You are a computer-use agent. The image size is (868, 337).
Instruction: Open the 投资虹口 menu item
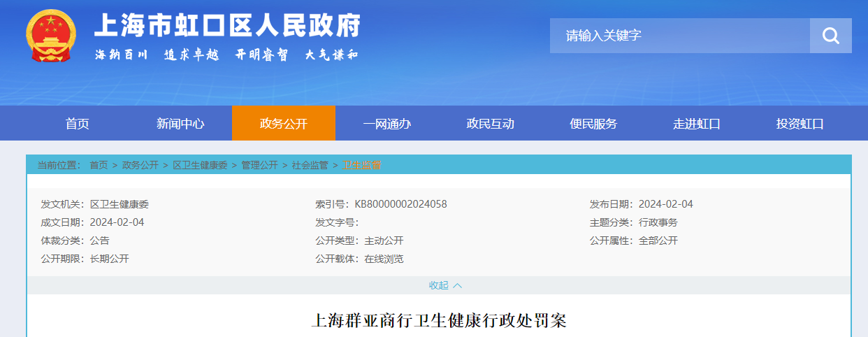[800, 124]
